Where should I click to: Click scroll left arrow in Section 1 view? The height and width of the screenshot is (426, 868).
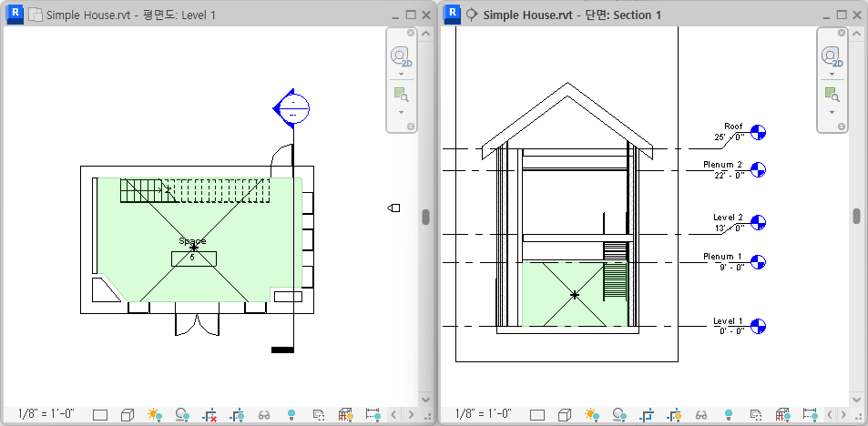point(829,414)
